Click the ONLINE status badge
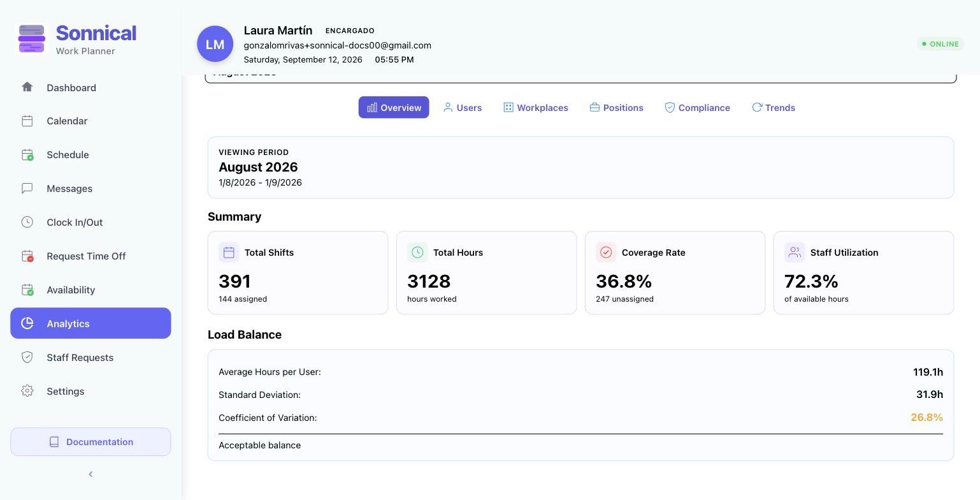Screen dimensions: 980x500 [x=940, y=44]
